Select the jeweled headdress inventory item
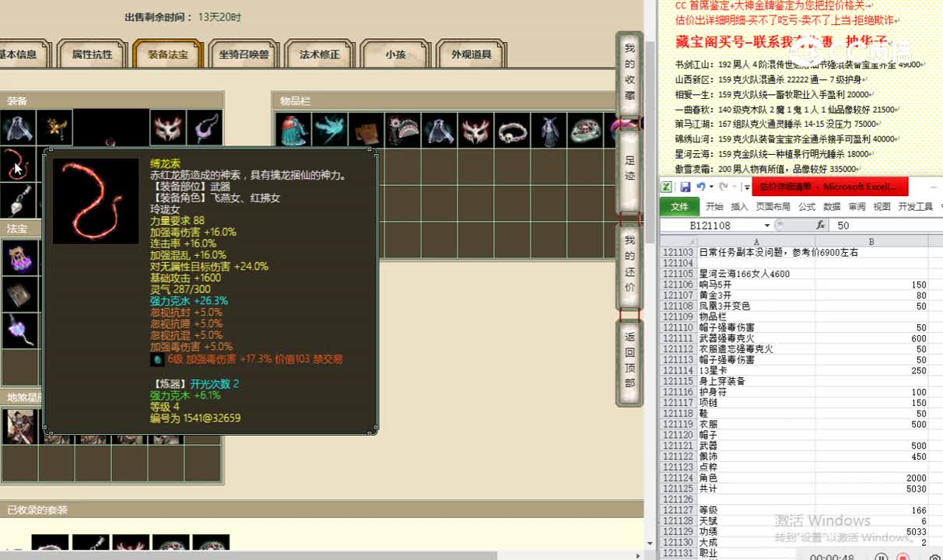The image size is (943, 560). coord(402,130)
